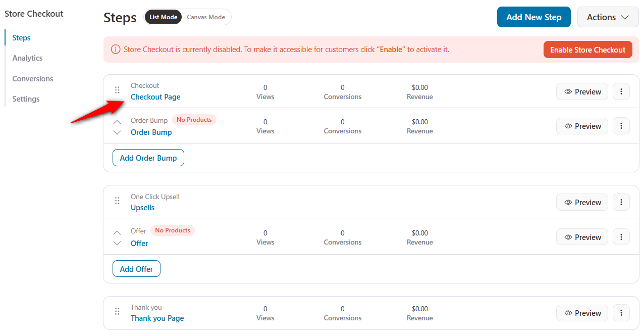Switch to Canvas Mode
The image size is (644, 336).
pos(205,17)
